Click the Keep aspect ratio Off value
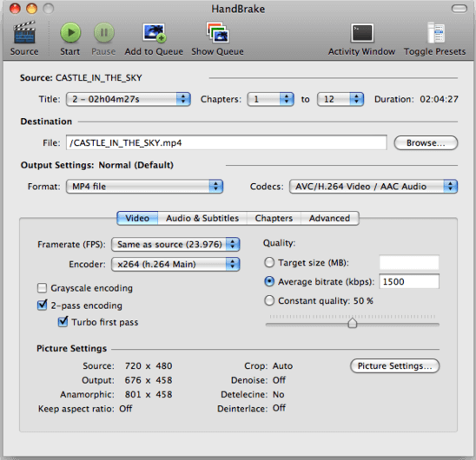Image resolution: width=476 pixels, height=460 pixels. [x=126, y=409]
